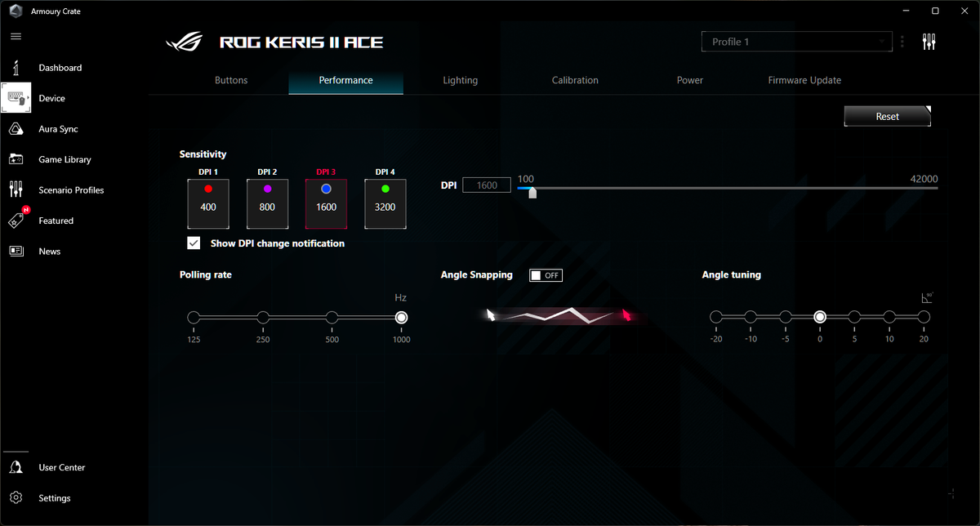Open the Scenario Profiles label in the sidebar
980x526 pixels.
click(71, 190)
